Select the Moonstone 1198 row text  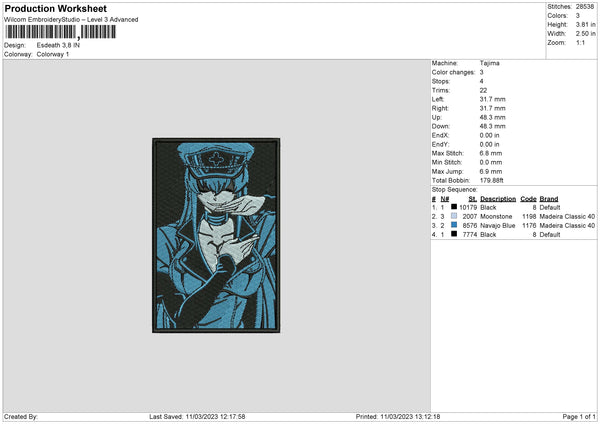[x=514, y=216]
